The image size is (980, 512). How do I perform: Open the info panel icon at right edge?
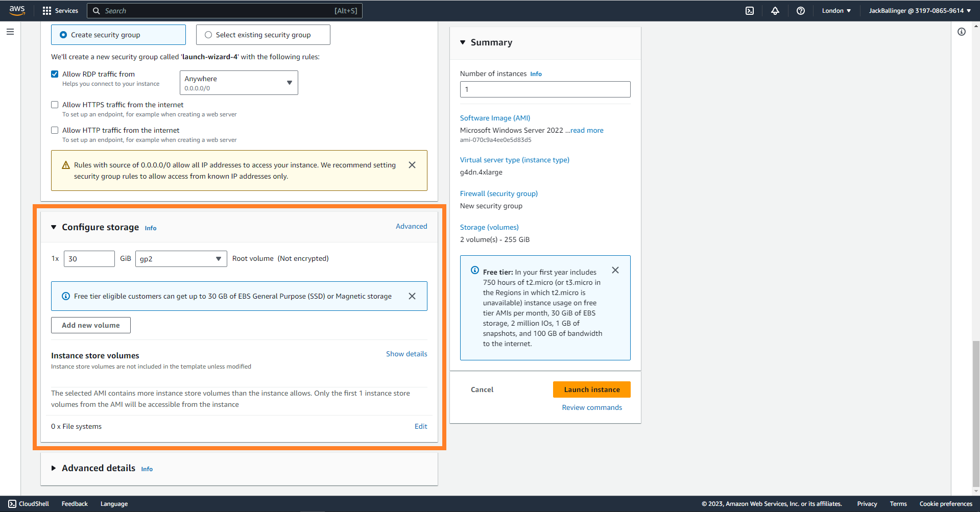(961, 32)
